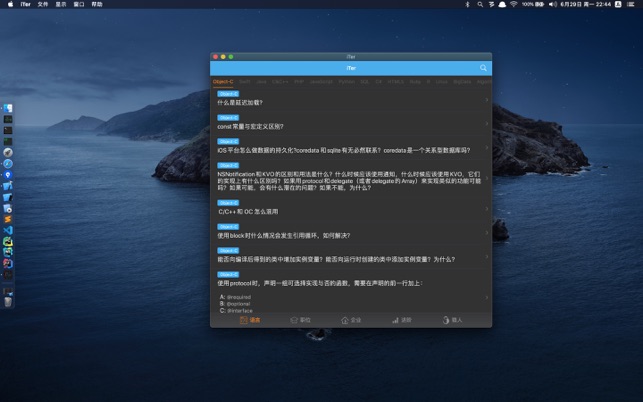Image resolution: width=643 pixels, height=402 pixels.
Task: Switch to the Swift tab
Action: tap(244, 82)
